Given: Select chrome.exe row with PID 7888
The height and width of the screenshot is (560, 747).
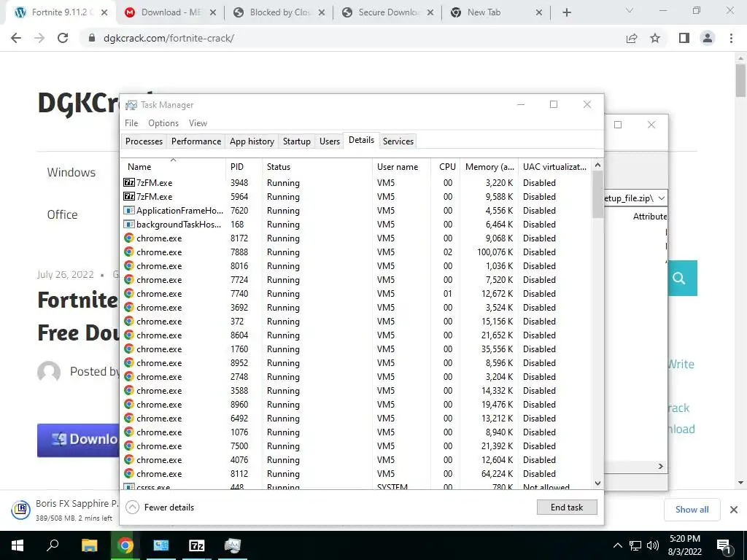Looking at the screenshot, I should (355, 252).
